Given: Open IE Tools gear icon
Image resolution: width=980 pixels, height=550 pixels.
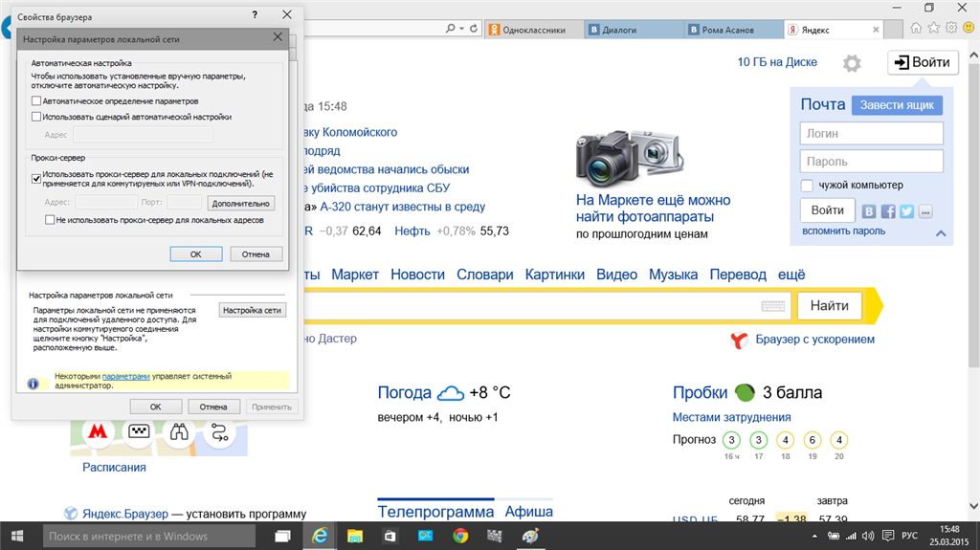Looking at the screenshot, I should click(951, 28).
